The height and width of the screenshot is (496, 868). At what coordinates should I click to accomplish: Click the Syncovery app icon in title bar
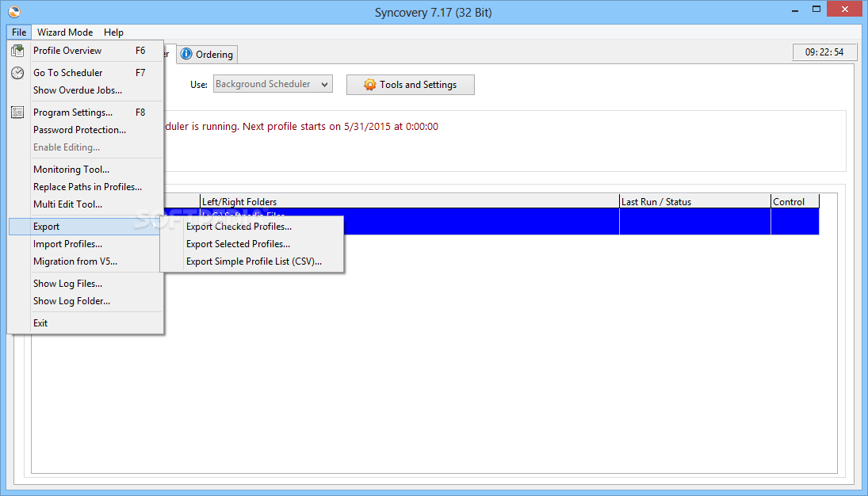tap(14, 12)
